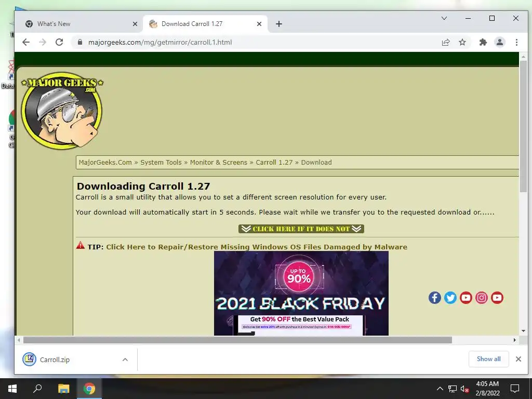Open the muted volume tray icon
The height and width of the screenshot is (399, 532).
pyautogui.click(x=465, y=389)
